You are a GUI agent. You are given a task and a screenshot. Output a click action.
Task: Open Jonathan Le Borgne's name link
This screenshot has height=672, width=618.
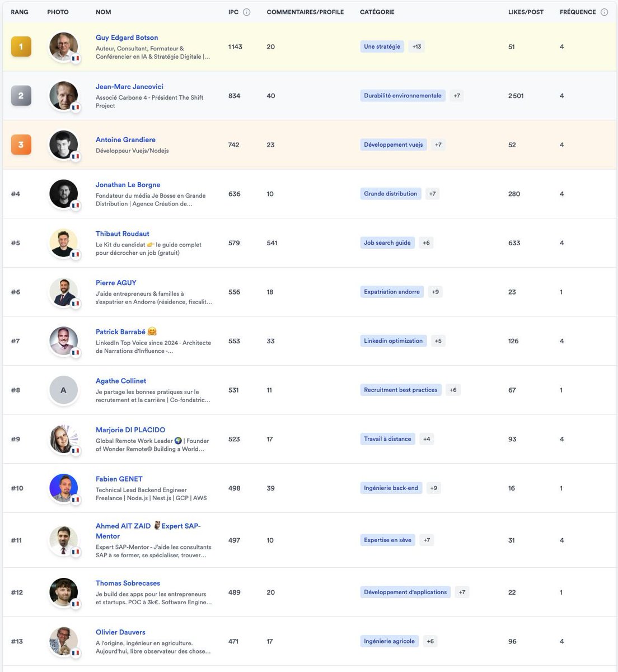[x=128, y=185]
